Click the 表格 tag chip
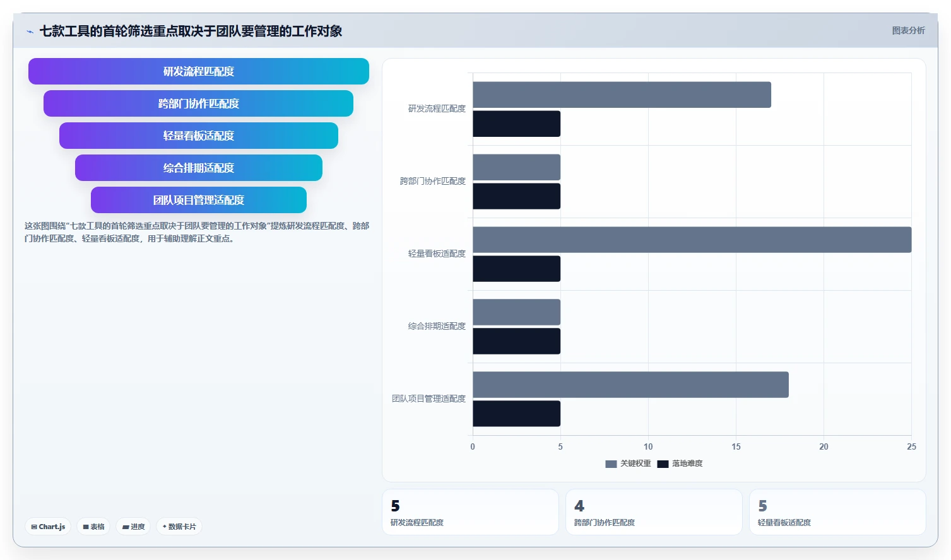This screenshot has width=951, height=560. [x=94, y=527]
